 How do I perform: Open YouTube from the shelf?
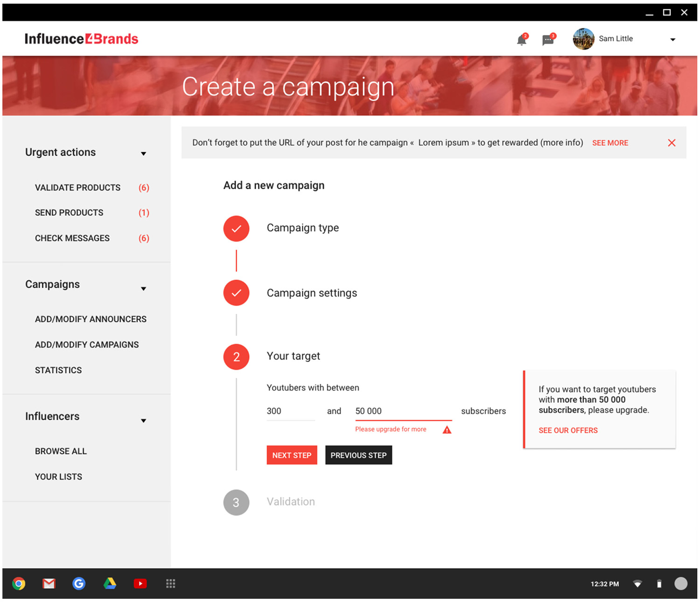(140, 584)
